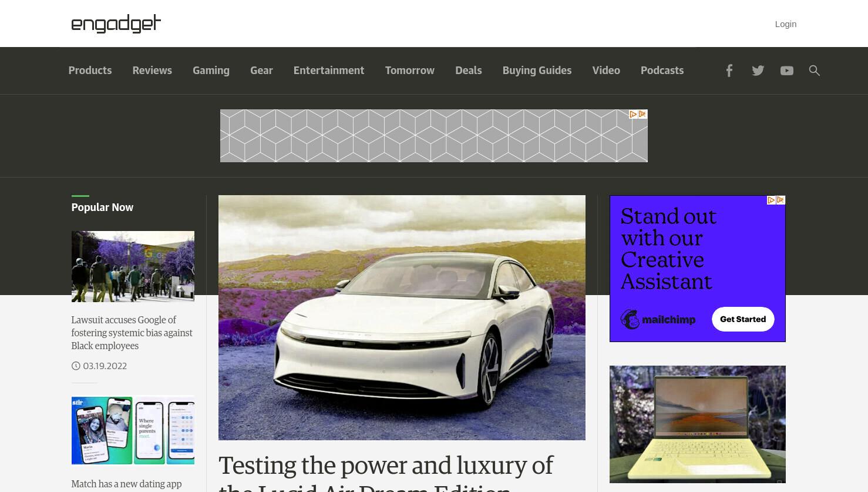This screenshot has width=868, height=492.
Task: Click the Stir dating app thumbnail
Action: 133,431
